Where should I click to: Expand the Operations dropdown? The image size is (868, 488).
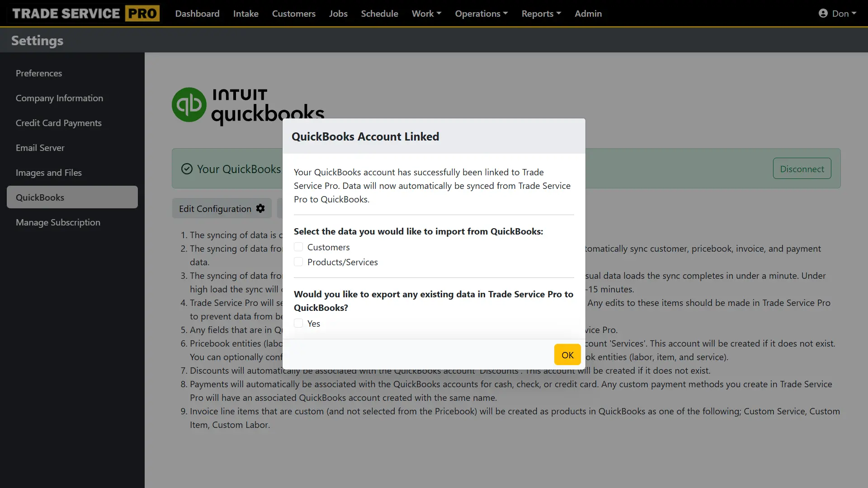(x=481, y=13)
